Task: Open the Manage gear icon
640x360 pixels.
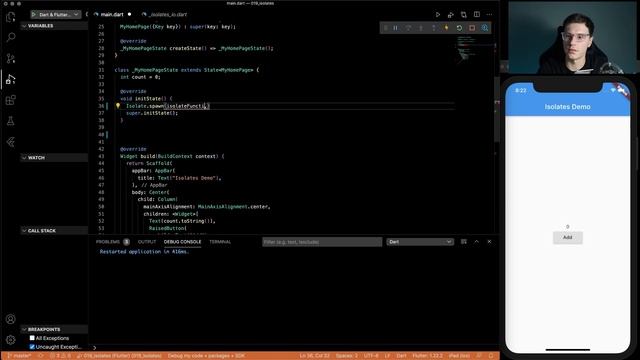Action: (11, 340)
